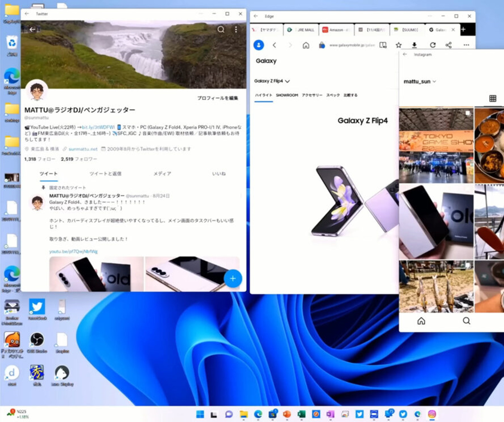
Task: Click the share icon in Edge toolbar
Action: [448, 45]
